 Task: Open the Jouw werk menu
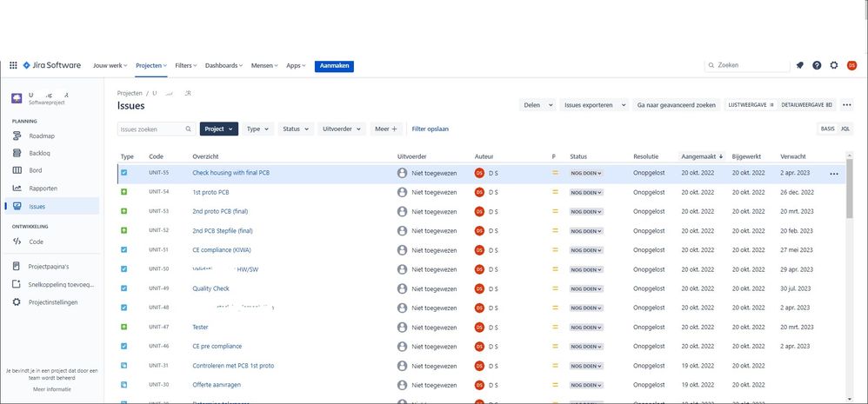[x=110, y=65]
